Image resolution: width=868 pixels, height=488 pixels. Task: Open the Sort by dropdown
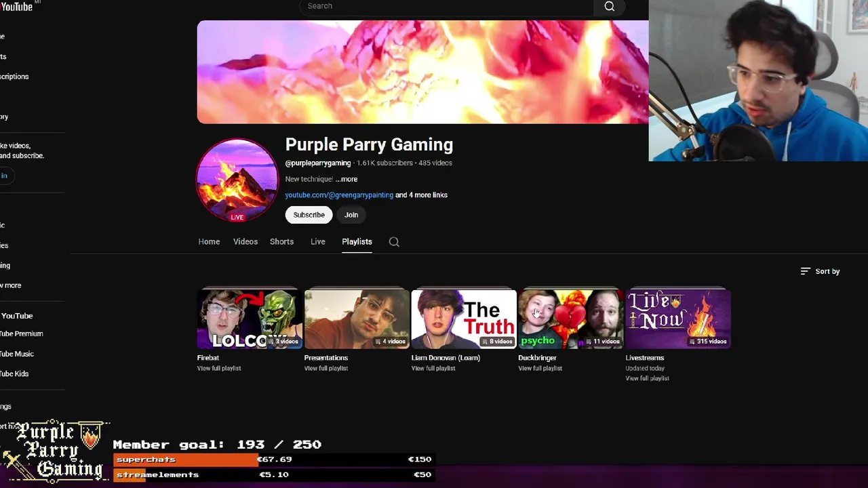[x=820, y=271]
